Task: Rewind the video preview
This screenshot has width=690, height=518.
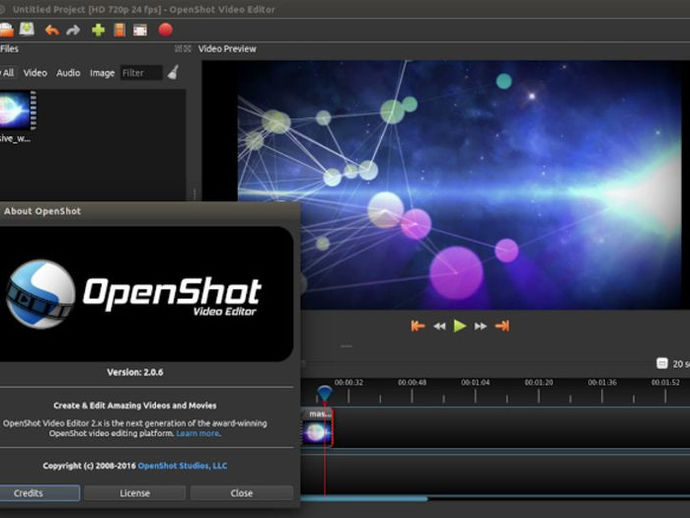Action: click(x=439, y=326)
